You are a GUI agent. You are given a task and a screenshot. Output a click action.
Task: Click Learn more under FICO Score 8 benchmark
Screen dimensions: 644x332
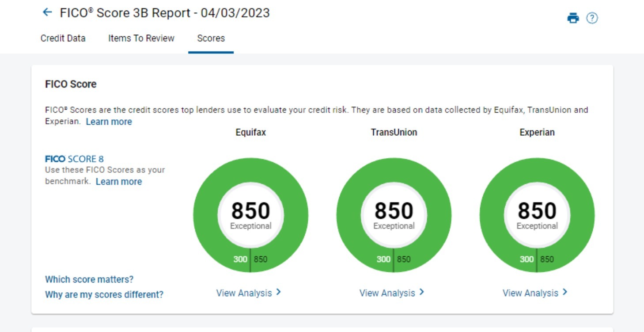pyautogui.click(x=119, y=181)
